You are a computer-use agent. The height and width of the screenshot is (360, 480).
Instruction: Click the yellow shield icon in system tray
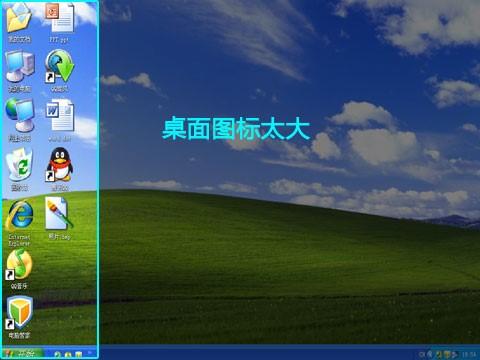447,355
